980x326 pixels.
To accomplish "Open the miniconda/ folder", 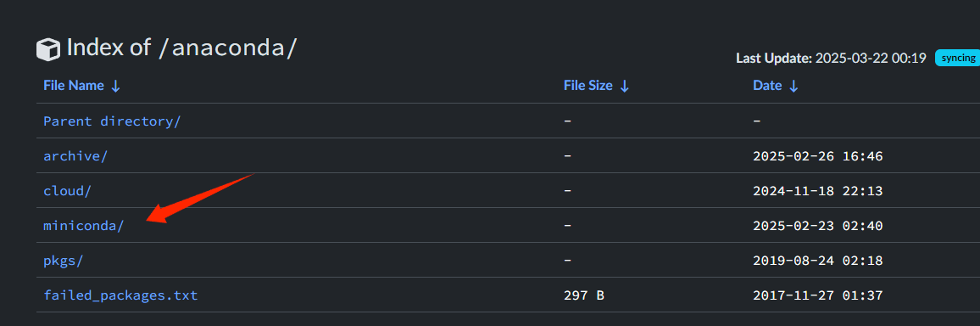I will point(84,226).
